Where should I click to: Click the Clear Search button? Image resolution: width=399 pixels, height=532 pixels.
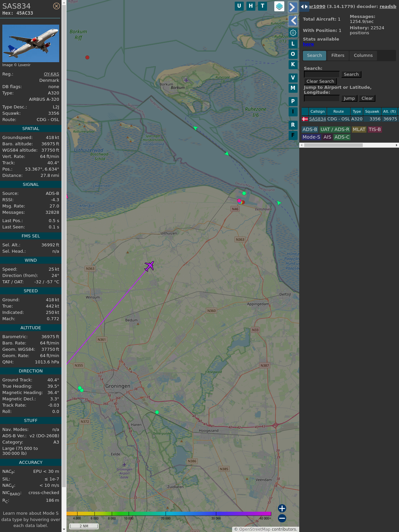tap(320, 81)
